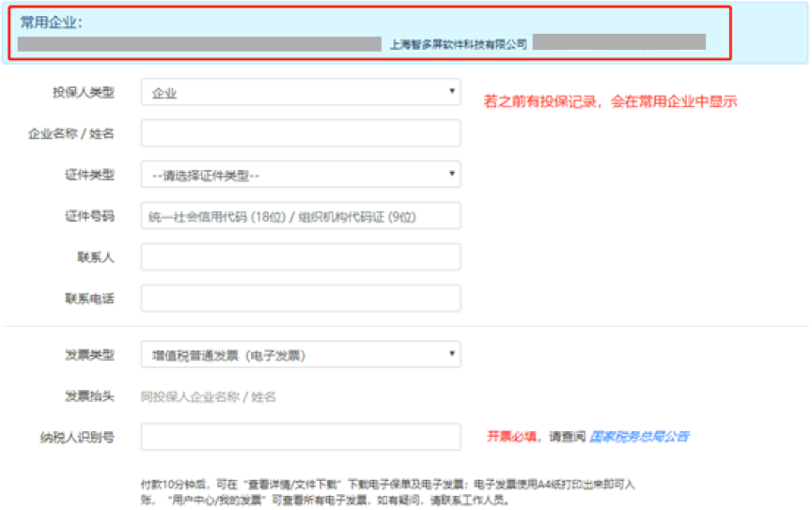812x510 pixels.
Task: Click the 联系电话 phone number field
Action: click(301, 299)
